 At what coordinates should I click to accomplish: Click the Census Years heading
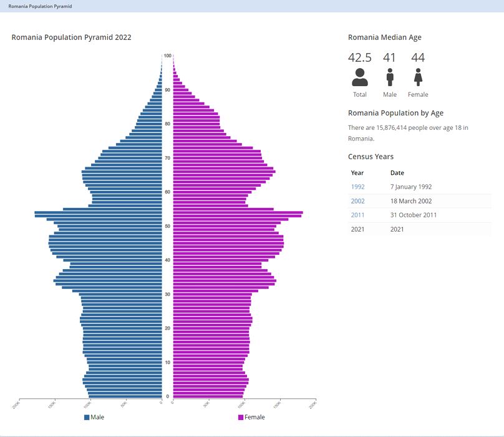tap(371, 157)
